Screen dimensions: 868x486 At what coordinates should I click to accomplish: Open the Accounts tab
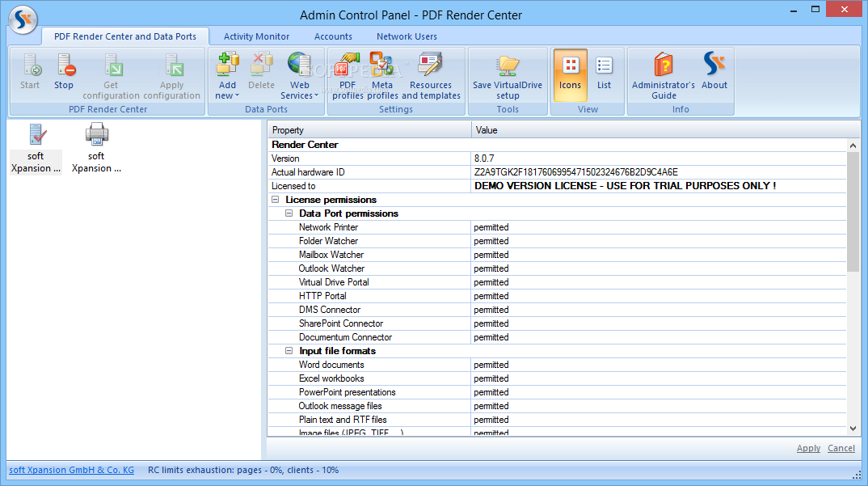(x=333, y=36)
